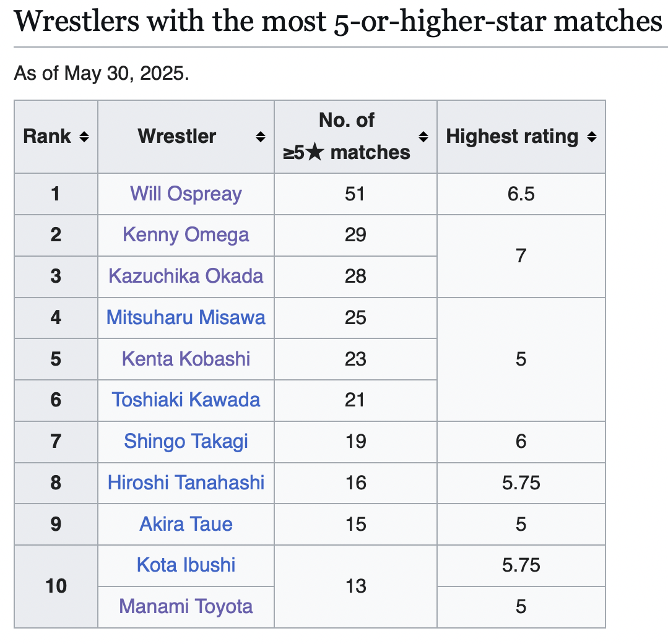
Task: Open the Will Ospreay link
Action: [186, 194]
